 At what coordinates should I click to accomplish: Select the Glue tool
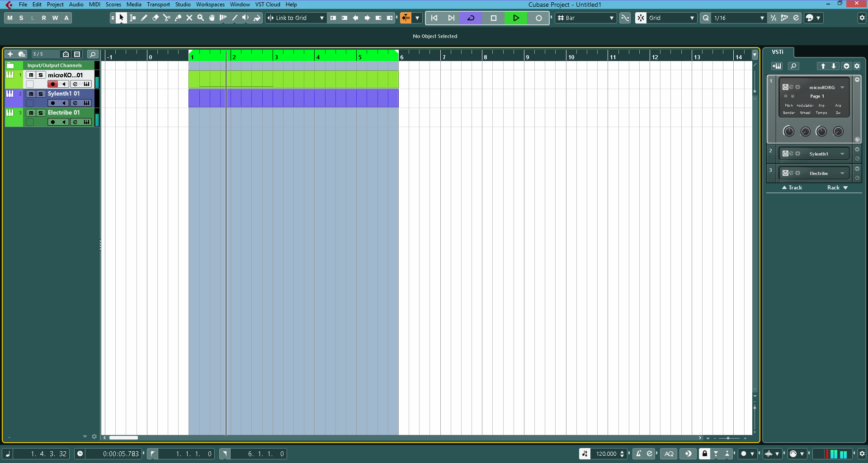pyautogui.click(x=178, y=18)
